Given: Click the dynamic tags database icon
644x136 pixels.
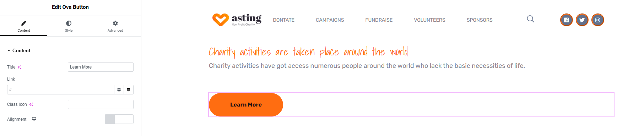Looking at the screenshot, I should (x=129, y=89).
